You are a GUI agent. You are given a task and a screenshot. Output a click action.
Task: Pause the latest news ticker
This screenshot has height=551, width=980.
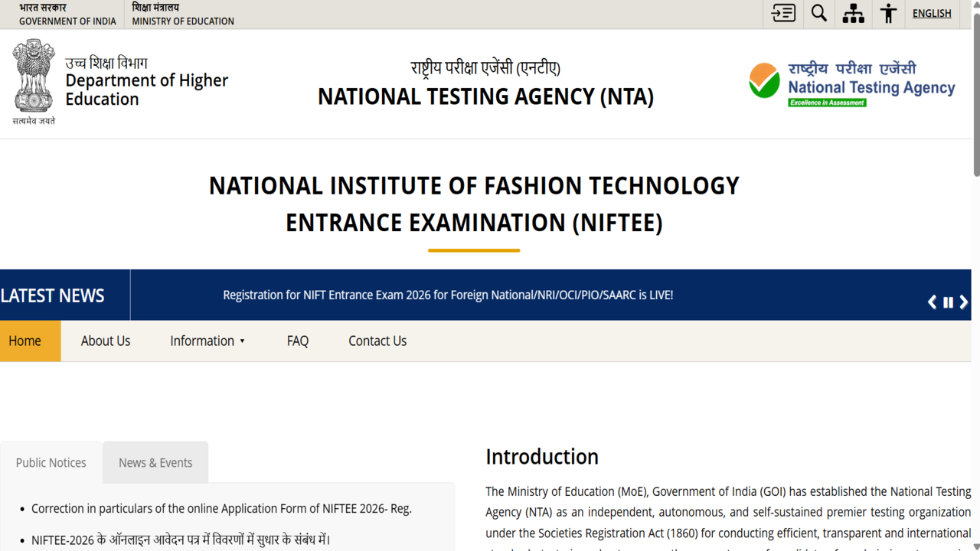pyautogui.click(x=948, y=302)
